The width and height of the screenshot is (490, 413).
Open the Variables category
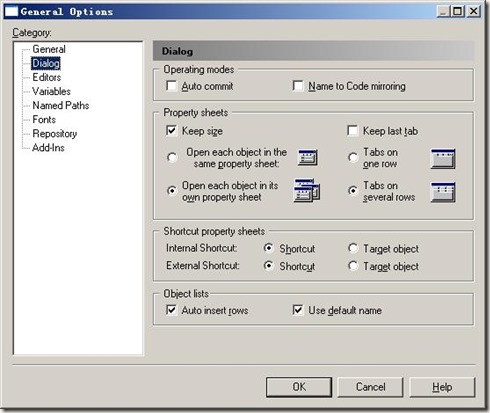51,91
